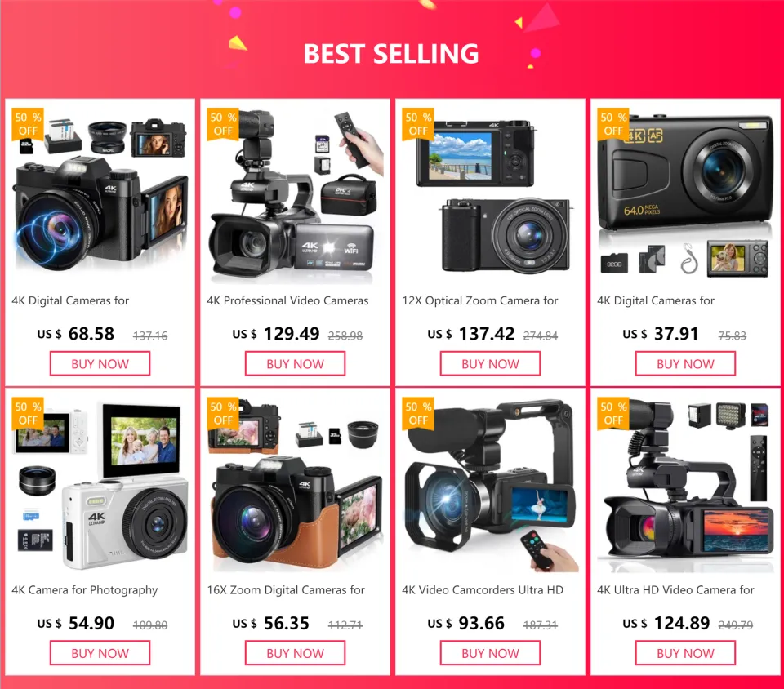This screenshot has width=784, height=689.
Task: Click BUY NOW for the $124.89 video camera
Action: 685,653
